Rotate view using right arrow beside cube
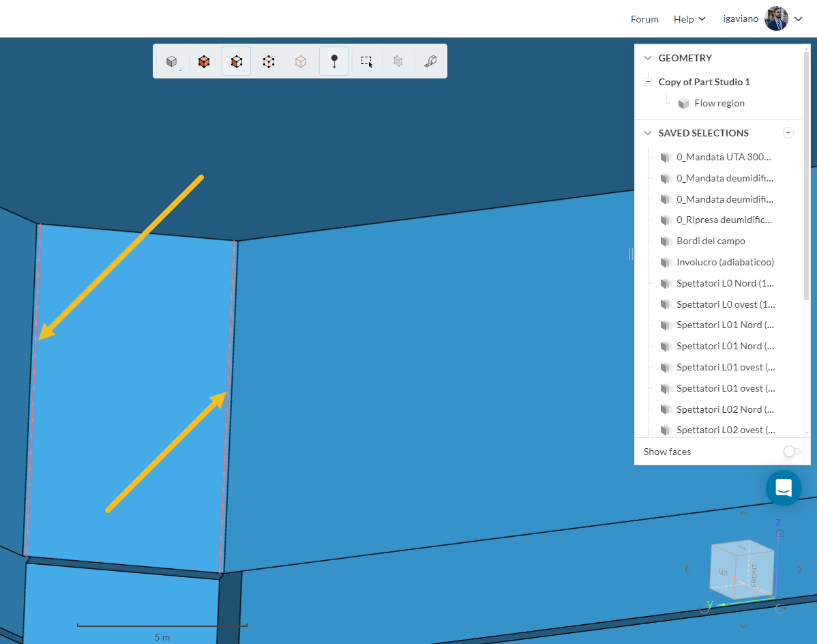Viewport: 817px width, 644px height. 800,570
